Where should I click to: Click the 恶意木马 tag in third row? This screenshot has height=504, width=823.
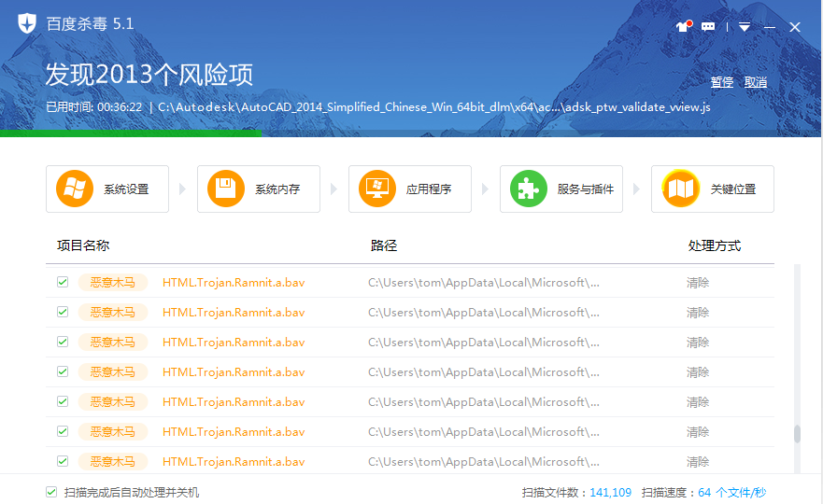coord(113,342)
